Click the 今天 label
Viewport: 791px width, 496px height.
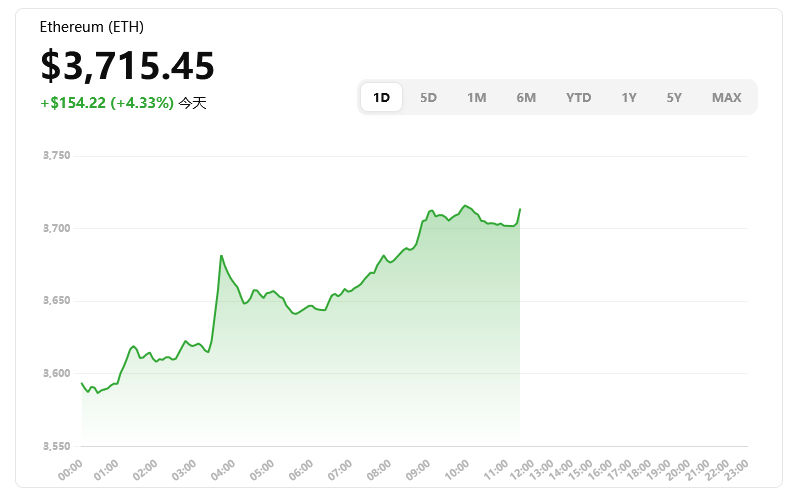click(193, 103)
